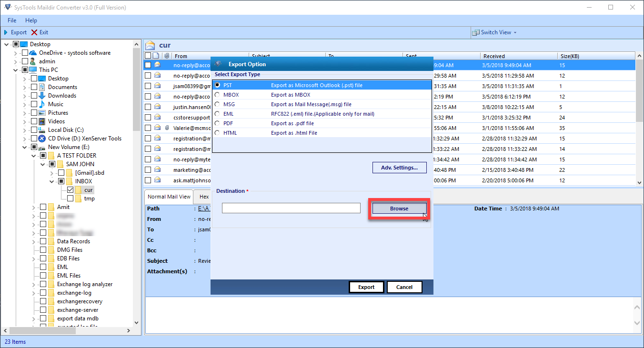This screenshot has height=348, width=644.
Task: Check the tmp folder checkbox
Action: coord(70,199)
